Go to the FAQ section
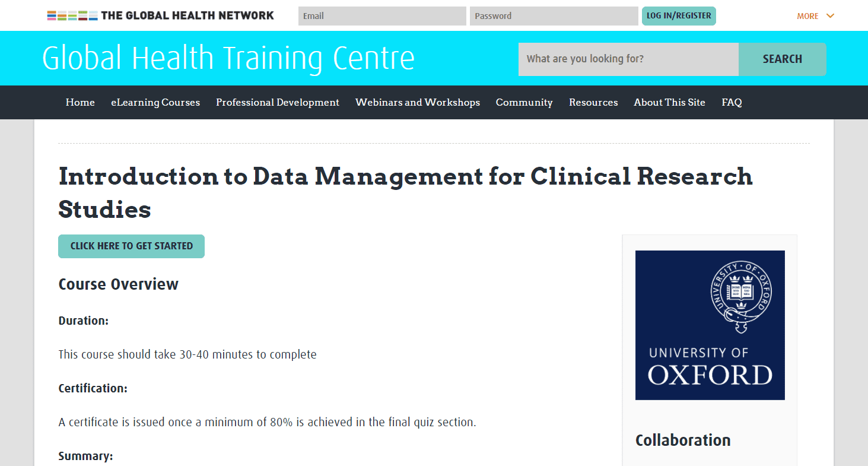The width and height of the screenshot is (868, 466). [x=732, y=102]
